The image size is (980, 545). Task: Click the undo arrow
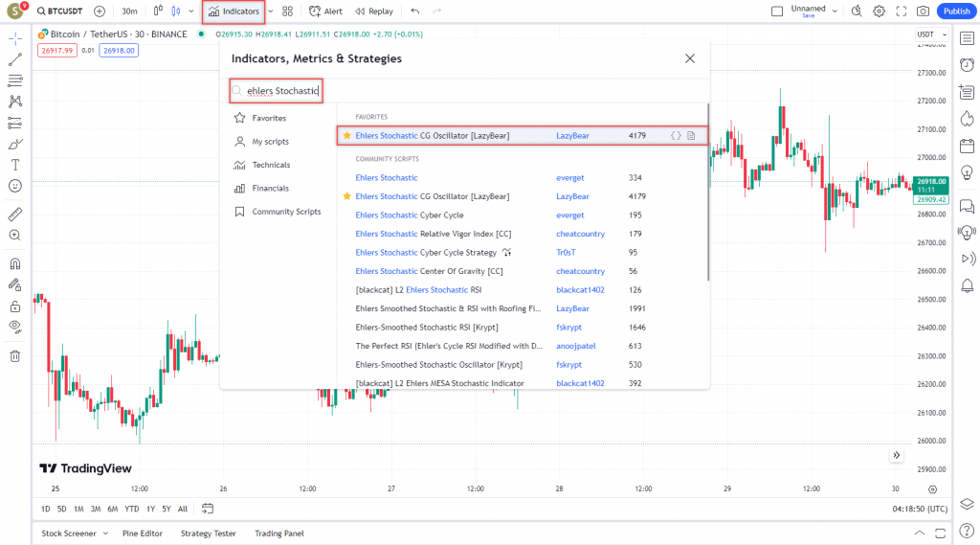415,11
